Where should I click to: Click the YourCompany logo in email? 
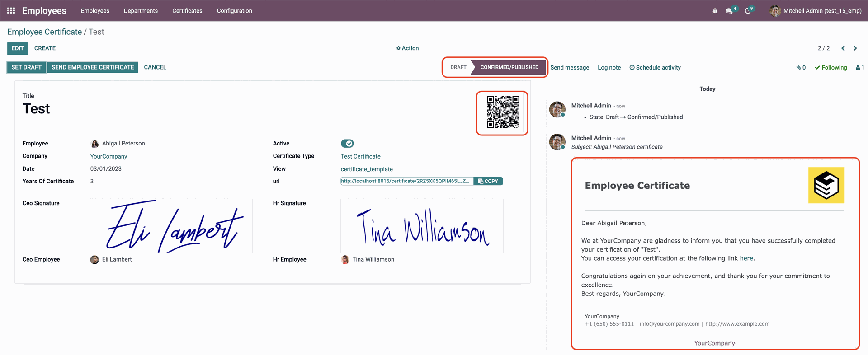826,185
